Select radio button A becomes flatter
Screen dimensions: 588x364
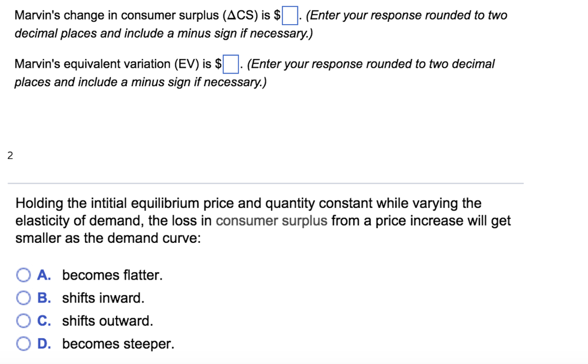[24, 275]
